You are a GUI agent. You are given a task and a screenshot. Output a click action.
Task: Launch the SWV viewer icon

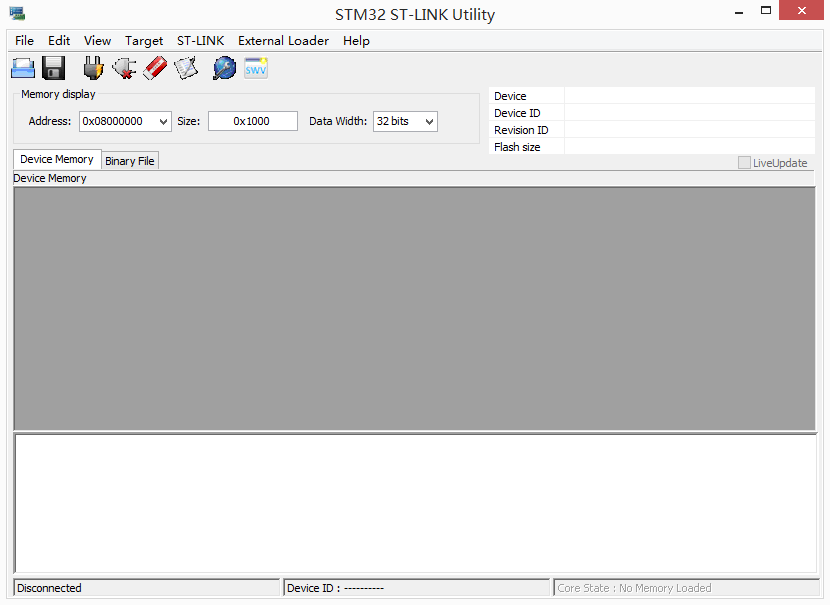coord(255,67)
